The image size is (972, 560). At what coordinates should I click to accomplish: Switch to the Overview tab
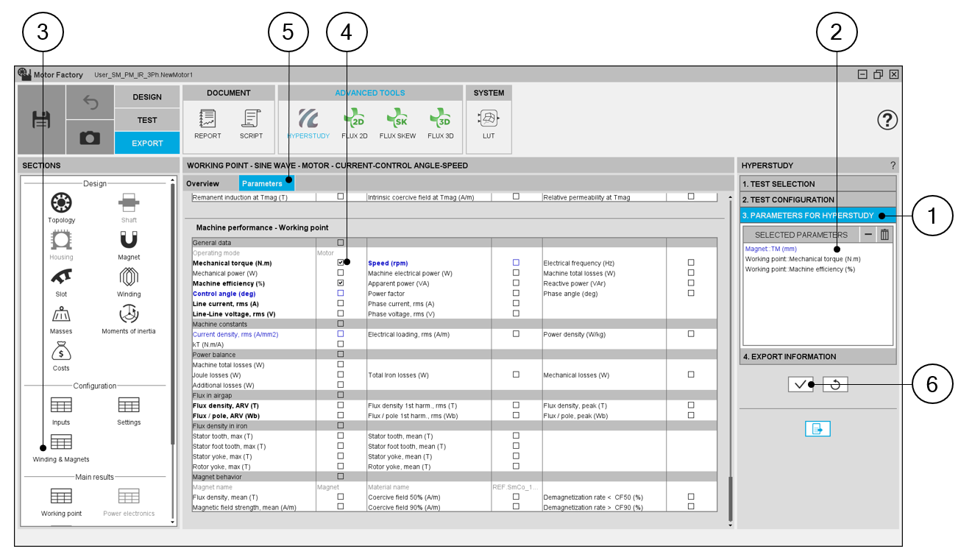202,184
